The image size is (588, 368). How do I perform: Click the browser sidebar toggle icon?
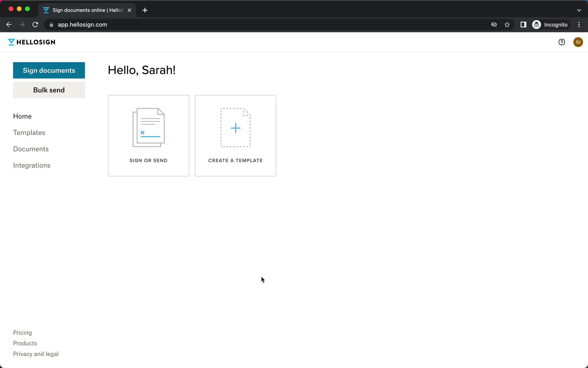[x=524, y=25]
